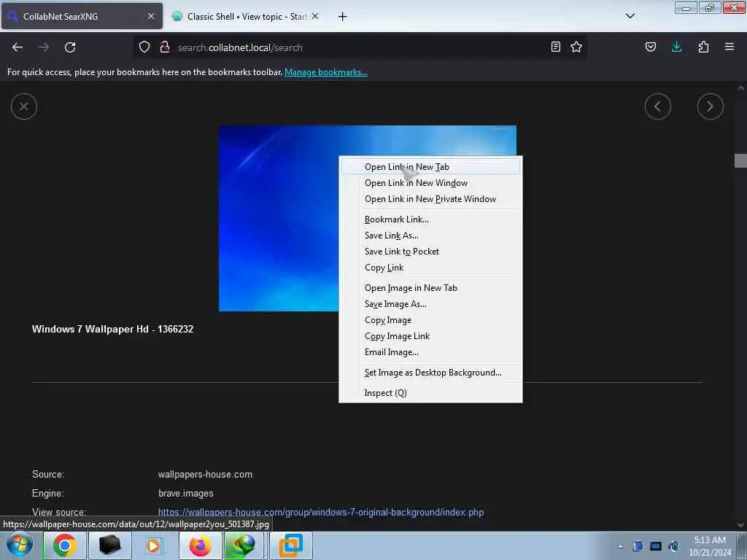
Task: Toggle reader view icon in address bar
Action: coord(555,47)
